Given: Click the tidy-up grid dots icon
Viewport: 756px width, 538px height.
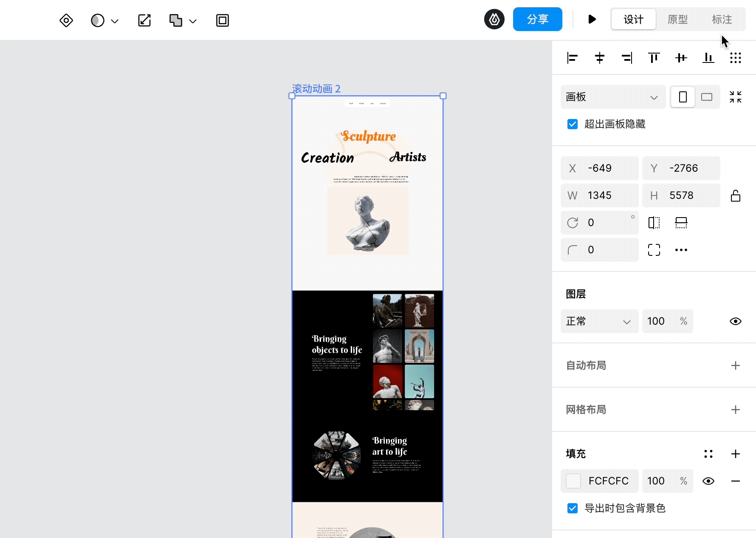Looking at the screenshot, I should point(736,58).
